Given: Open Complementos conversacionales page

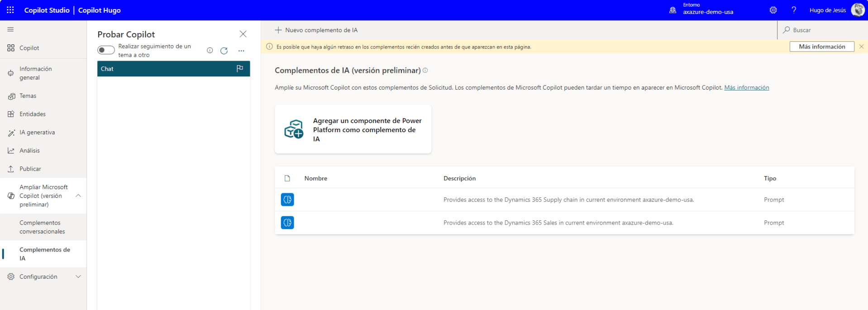Looking at the screenshot, I should pos(42,227).
